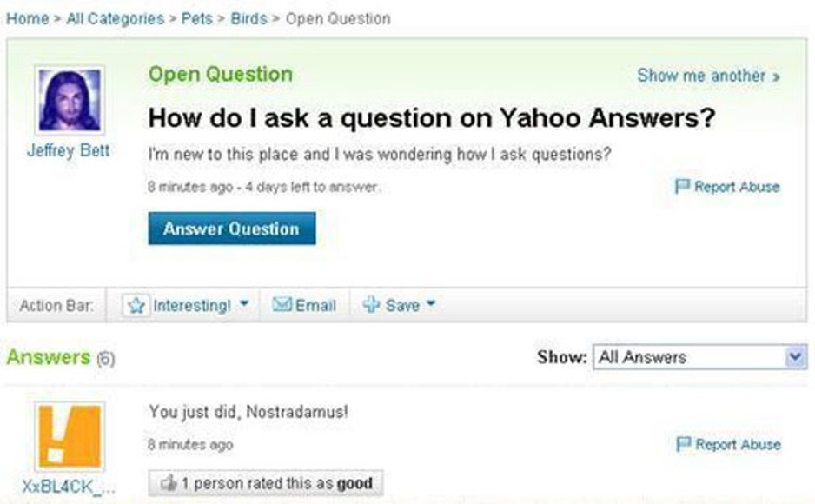Screen dimensions: 815x504
Task: Navigate to Pets category breadcrumb
Action: pos(196,19)
